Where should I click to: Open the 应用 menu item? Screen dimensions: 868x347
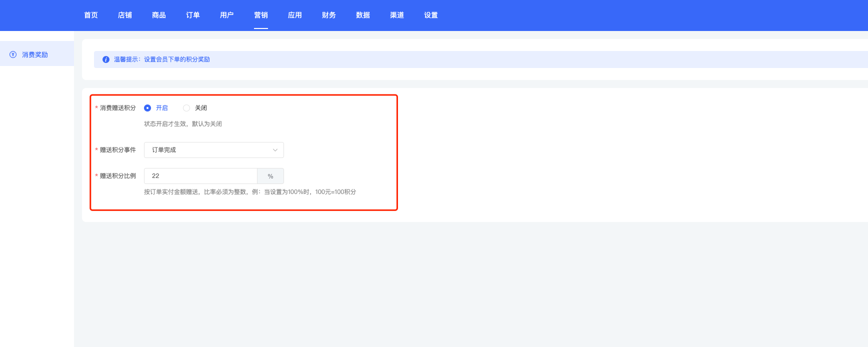(295, 15)
